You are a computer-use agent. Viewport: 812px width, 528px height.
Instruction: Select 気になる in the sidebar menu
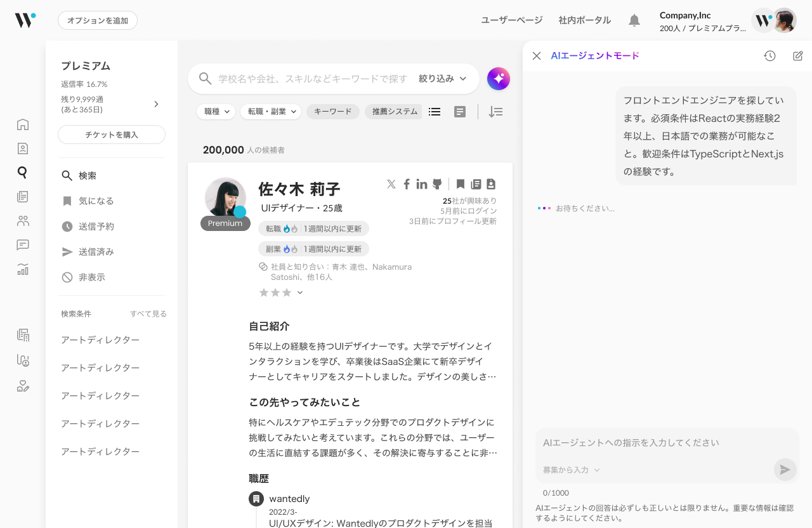pyautogui.click(x=96, y=201)
